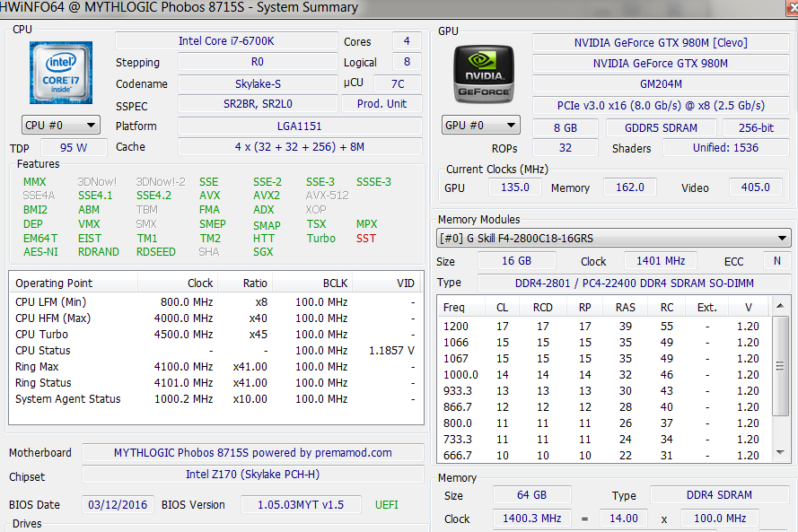Click the green UEFI label
This screenshot has width=798, height=532.
(x=387, y=505)
